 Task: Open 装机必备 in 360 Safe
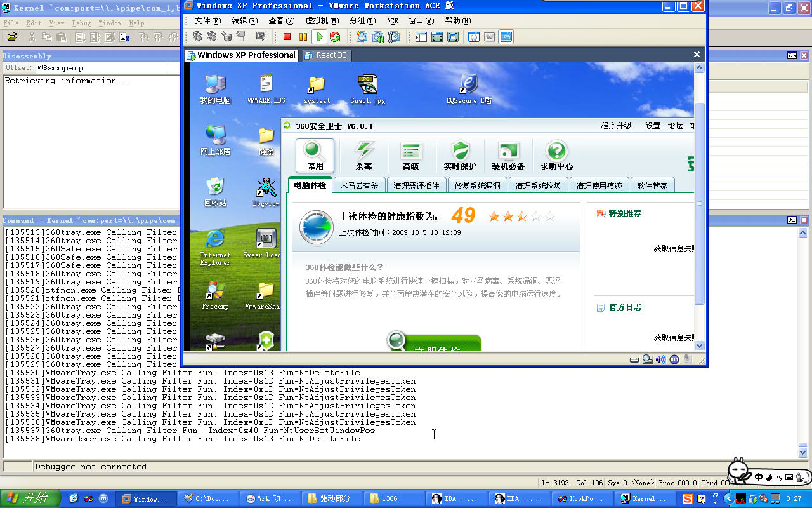[x=508, y=156]
